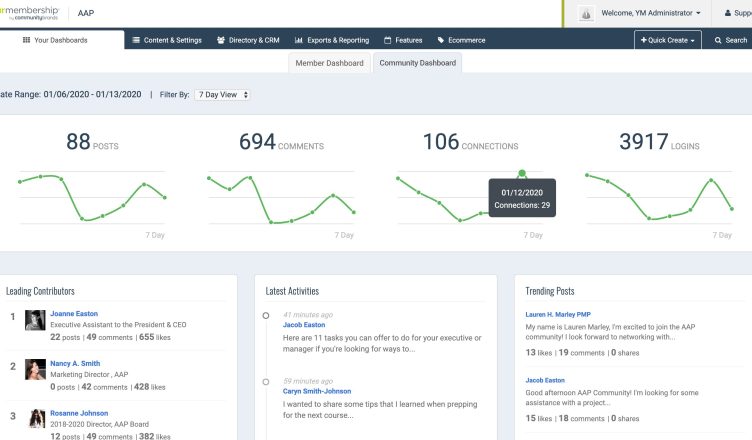
Task: Click Joanne Easton's profile photo
Action: pyautogui.click(x=35, y=320)
